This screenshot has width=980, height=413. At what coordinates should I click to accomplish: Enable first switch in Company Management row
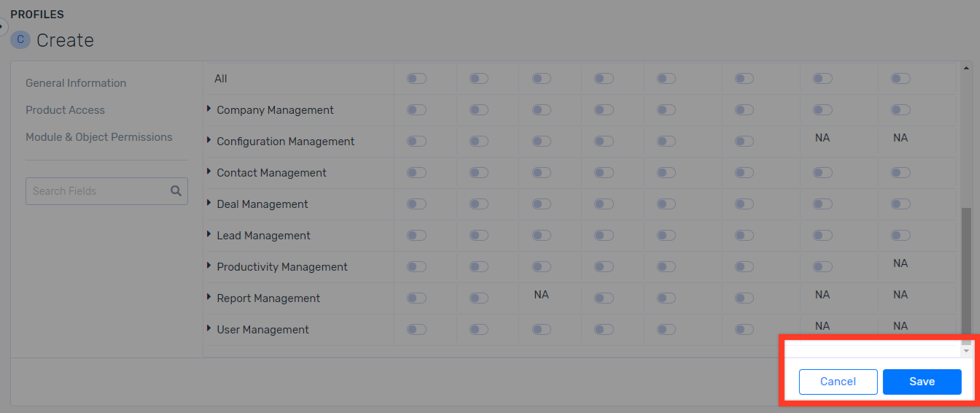416,110
